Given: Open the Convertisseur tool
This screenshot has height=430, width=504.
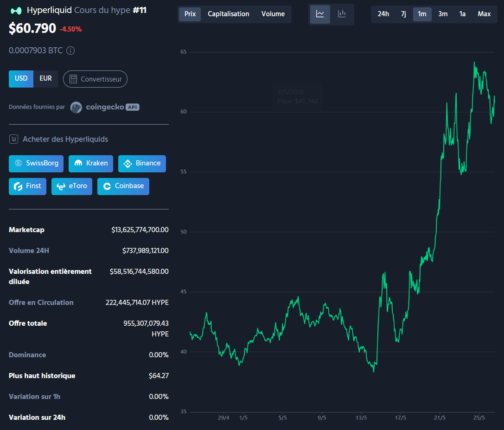Looking at the screenshot, I should (95, 79).
